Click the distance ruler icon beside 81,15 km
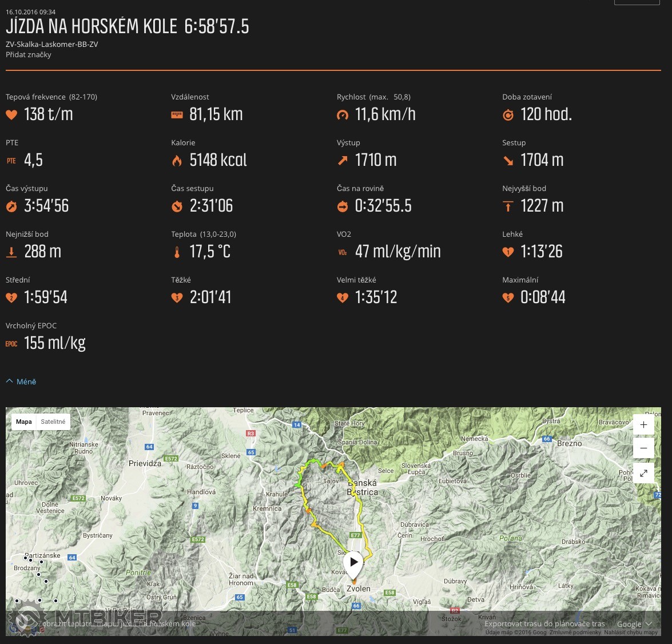This screenshot has width=672, height=644. pos(177,115)
